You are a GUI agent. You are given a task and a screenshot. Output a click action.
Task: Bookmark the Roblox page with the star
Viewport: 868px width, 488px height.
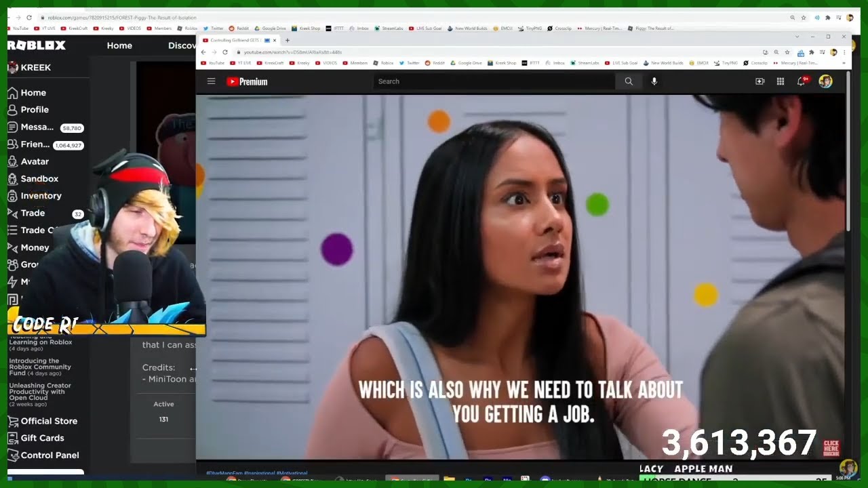(x=804, y=18)
